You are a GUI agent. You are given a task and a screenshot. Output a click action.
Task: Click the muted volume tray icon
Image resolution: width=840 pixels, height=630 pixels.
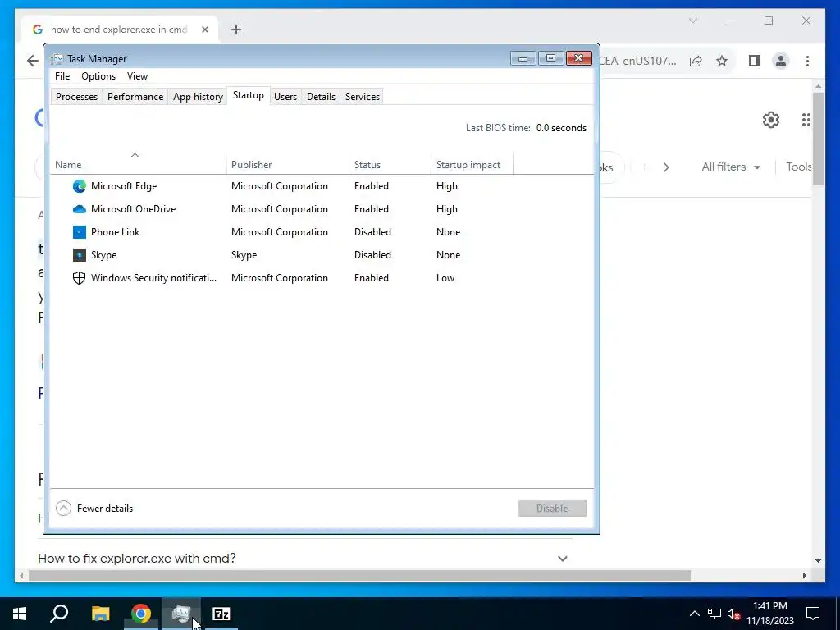click(734, 614)
